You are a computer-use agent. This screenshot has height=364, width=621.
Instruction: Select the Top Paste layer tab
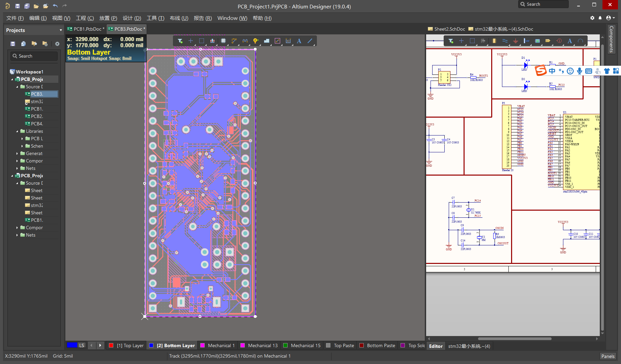click(x=341, y=345)
